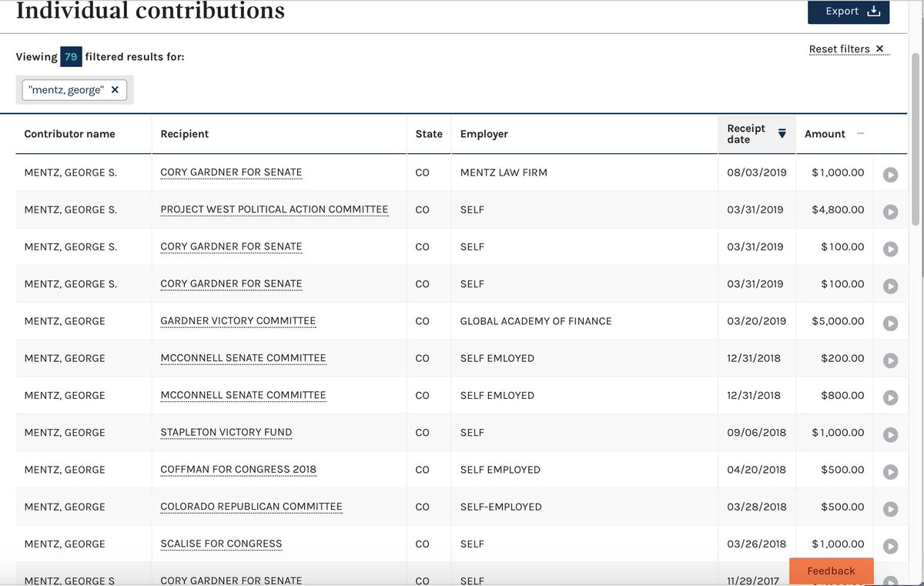Select the 09/06/2018 receipt date cell
Viewport: 924px width, 586px height.
click(756, 432)
